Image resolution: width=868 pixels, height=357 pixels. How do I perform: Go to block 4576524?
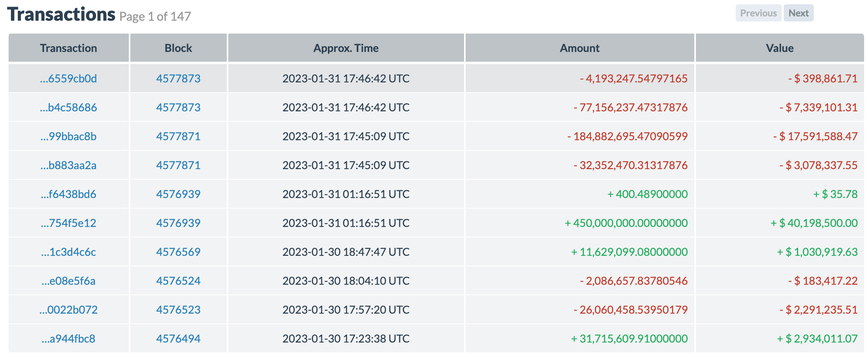[178, 281]
